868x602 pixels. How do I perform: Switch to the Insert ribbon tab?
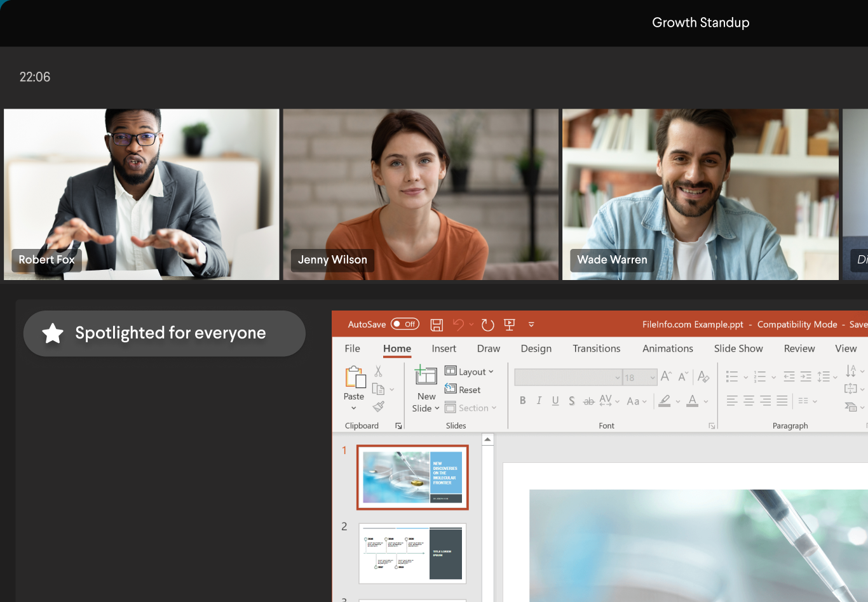click(444, 348)
